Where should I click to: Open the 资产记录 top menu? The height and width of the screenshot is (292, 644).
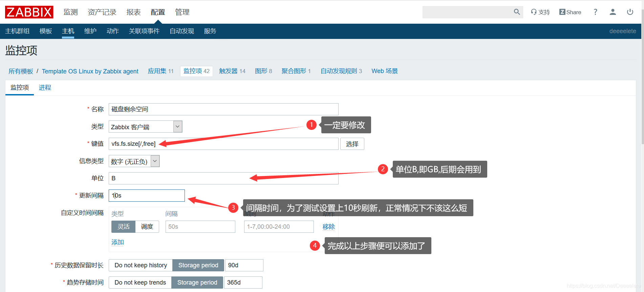tap(102, 12)
